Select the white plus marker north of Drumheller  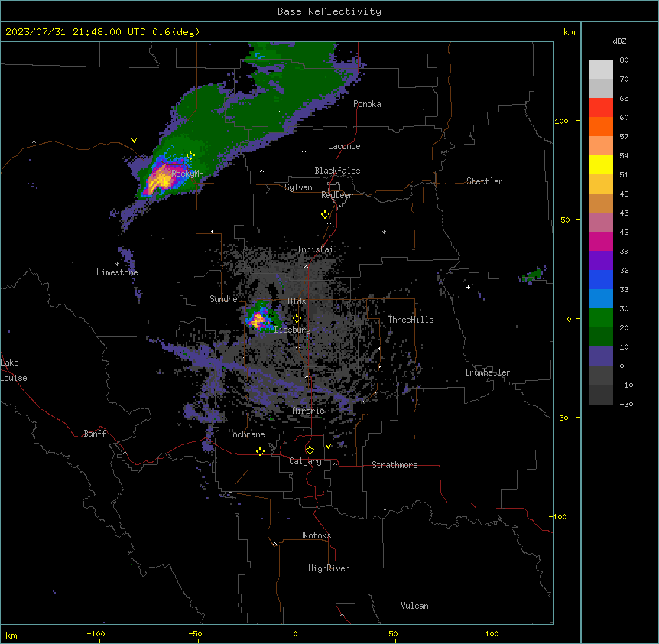[x=468, y=287]
